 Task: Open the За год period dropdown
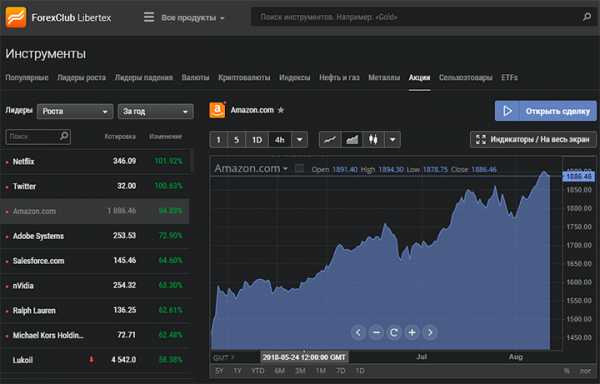pos(155,111)
